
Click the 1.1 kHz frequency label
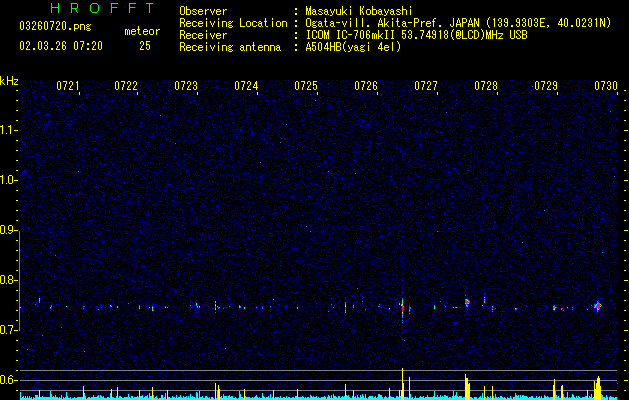9,130
